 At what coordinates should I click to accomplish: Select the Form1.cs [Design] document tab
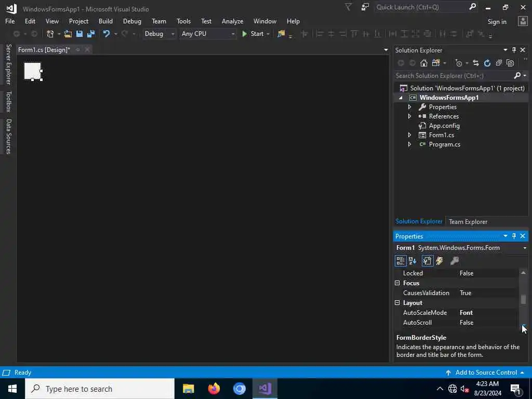[x=44, y=50]
